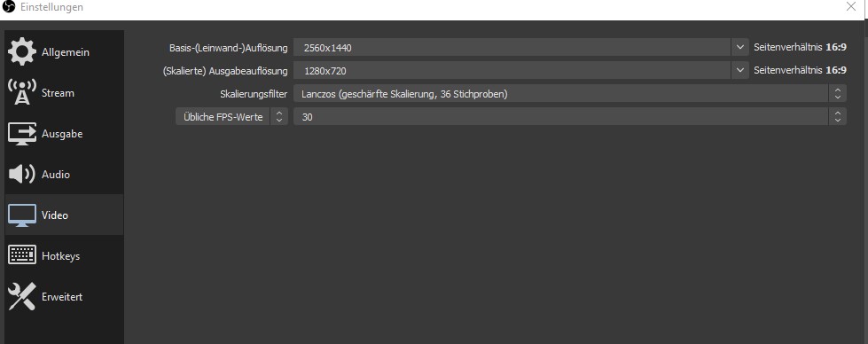Open the Allgemein gear icon section
The height and width of the screenshot is (344, 868).
pos(22,52)
